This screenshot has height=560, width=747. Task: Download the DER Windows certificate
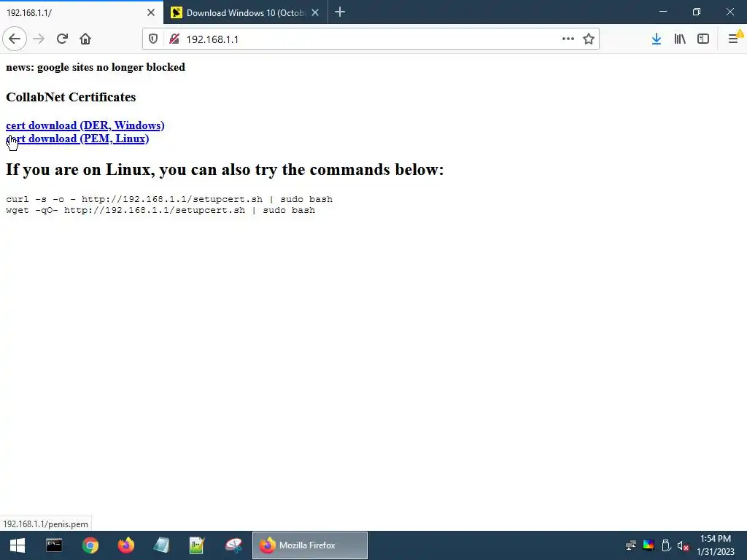point(85,125)
